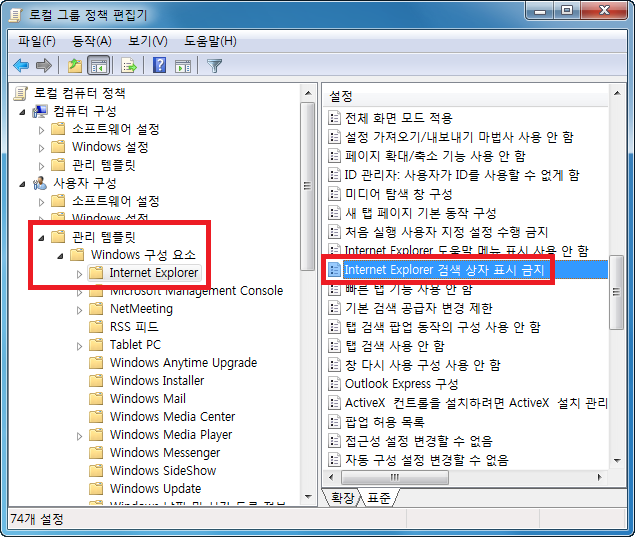Collapse the Windows 구성 요소 node
This screenshot has height=537, width=635.
[x=60, y=256]
